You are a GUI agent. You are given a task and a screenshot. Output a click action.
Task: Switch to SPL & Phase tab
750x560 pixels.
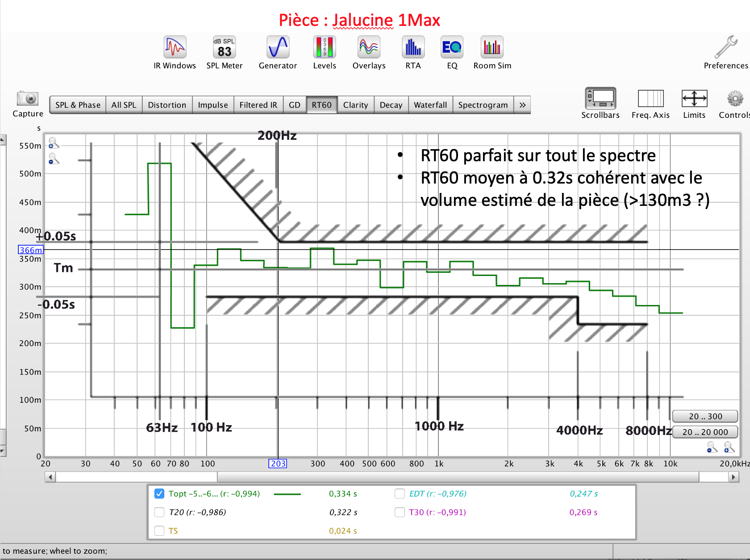pyautogui.click(x=78, y=105)
